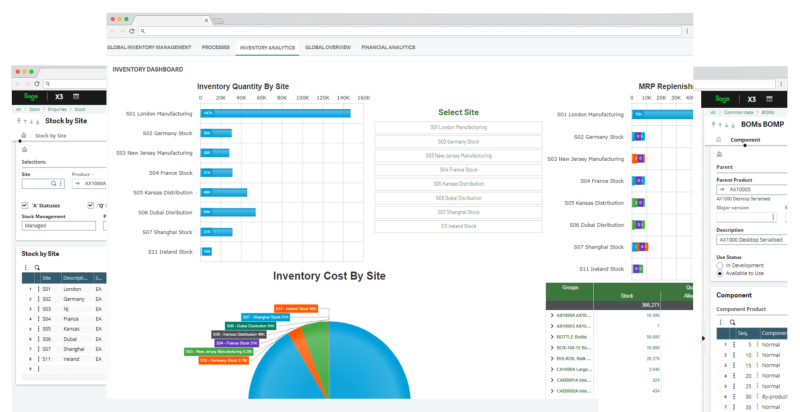800x412 pixels.
Task: Expand the CAB0001A group row
Action: [x=552, y=380]
